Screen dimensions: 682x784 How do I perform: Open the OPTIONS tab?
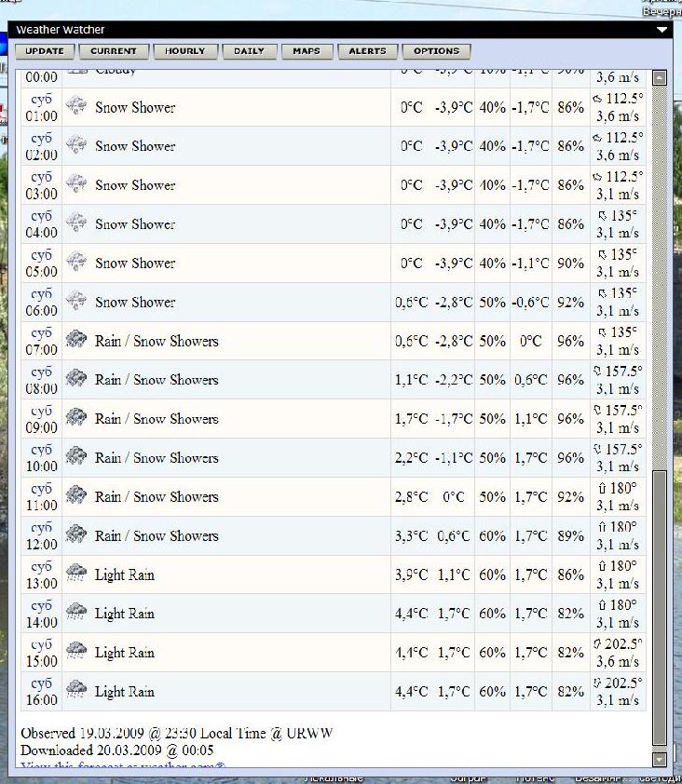436,51
